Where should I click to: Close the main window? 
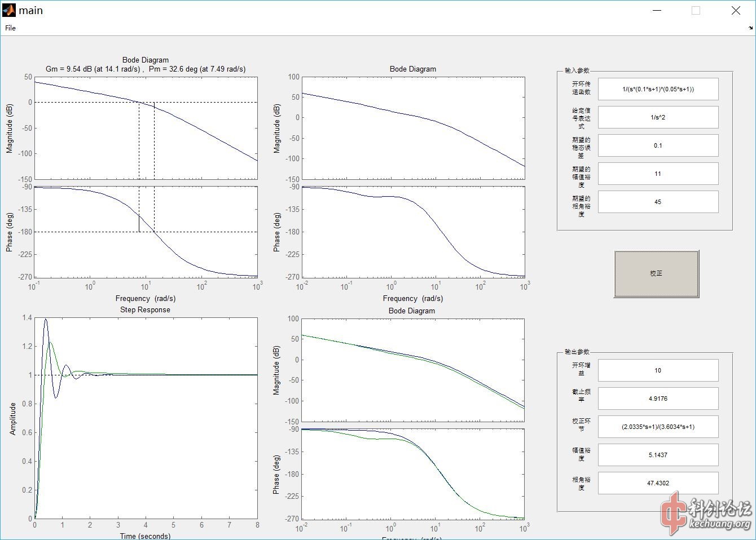736,11
